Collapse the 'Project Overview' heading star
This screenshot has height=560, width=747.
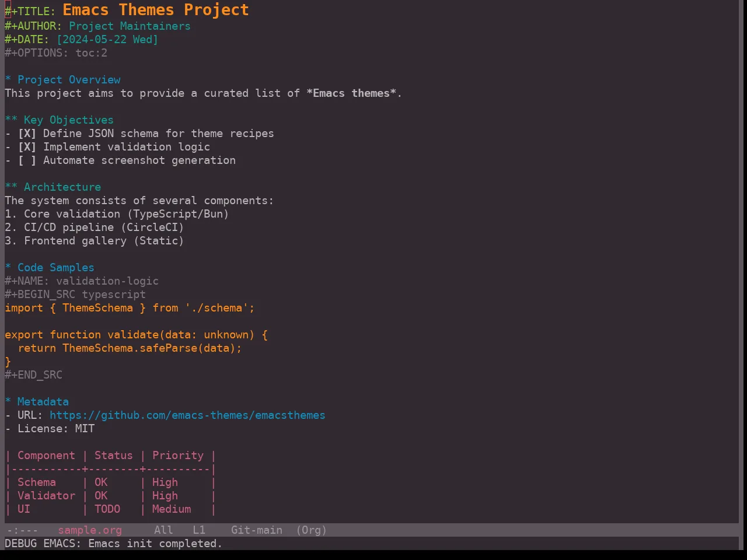[x=8, y=80]
